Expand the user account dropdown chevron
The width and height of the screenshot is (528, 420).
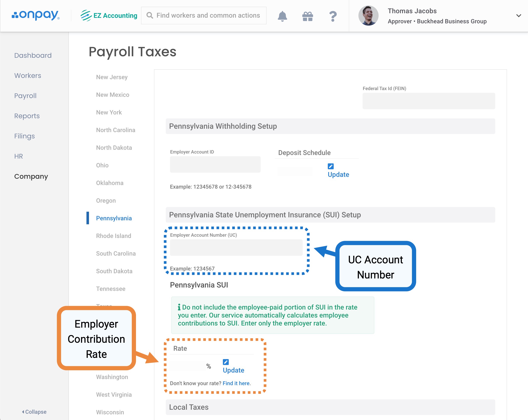pos(518,16)
